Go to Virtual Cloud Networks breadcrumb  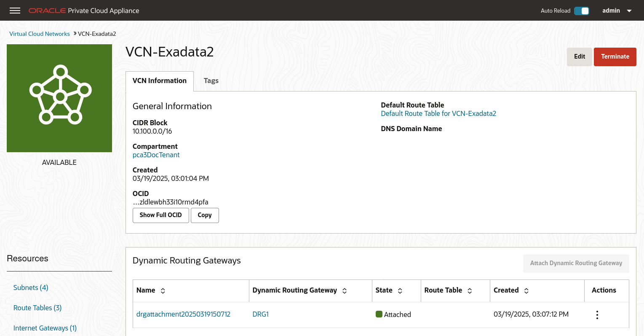tap(40, 34)
